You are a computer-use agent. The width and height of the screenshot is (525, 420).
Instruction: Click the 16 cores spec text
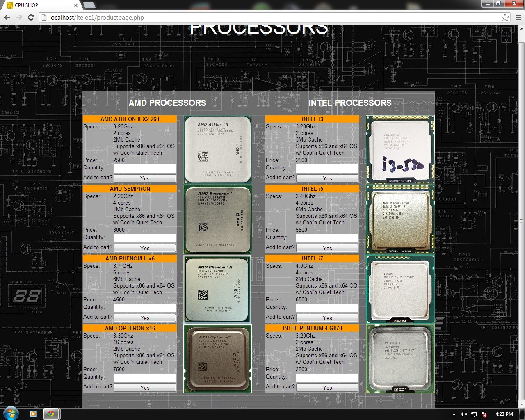123,342
